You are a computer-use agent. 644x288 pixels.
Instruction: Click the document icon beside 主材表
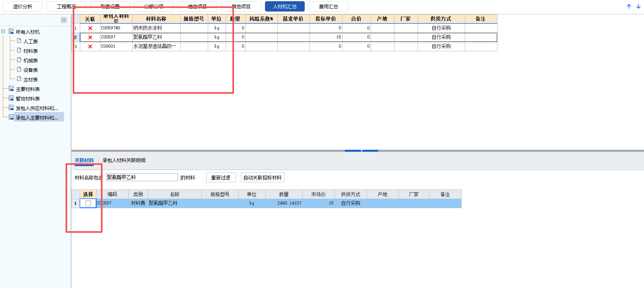tap(19, 79)
